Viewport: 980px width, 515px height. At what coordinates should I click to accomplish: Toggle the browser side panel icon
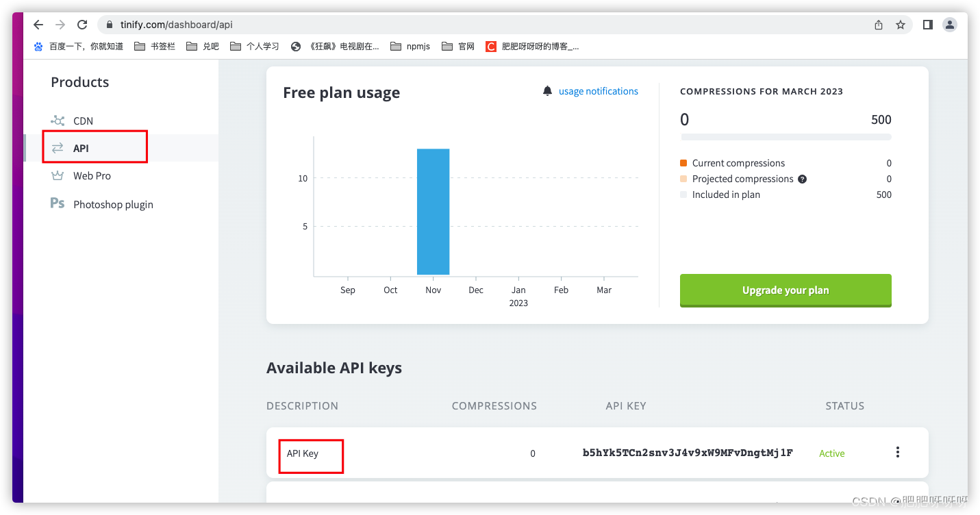click(928, 25)
